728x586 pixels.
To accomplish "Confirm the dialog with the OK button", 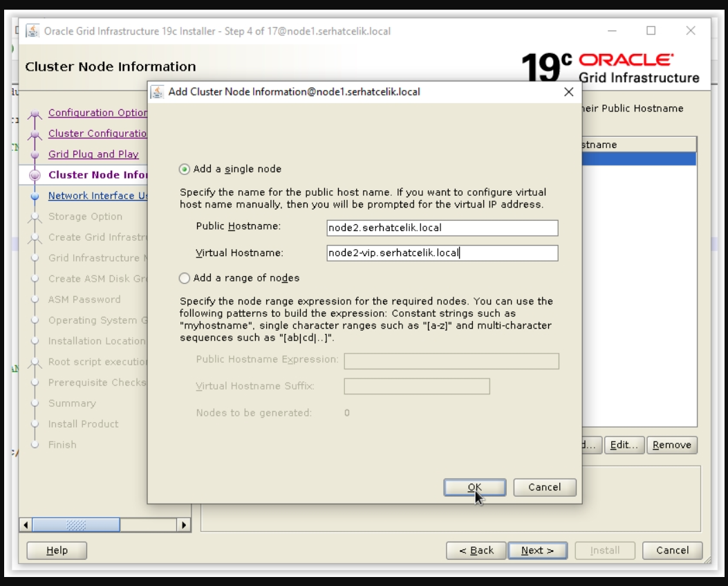I will (x=474, y=487).
